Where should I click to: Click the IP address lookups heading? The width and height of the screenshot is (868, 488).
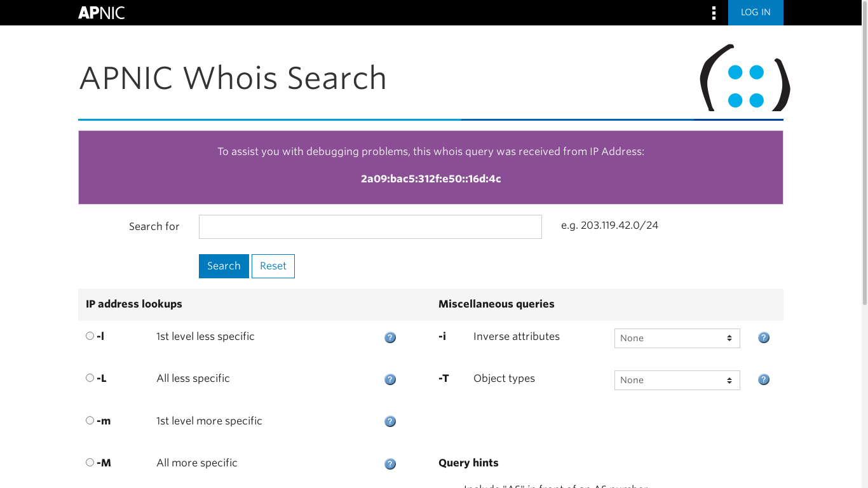coord(134,304)
